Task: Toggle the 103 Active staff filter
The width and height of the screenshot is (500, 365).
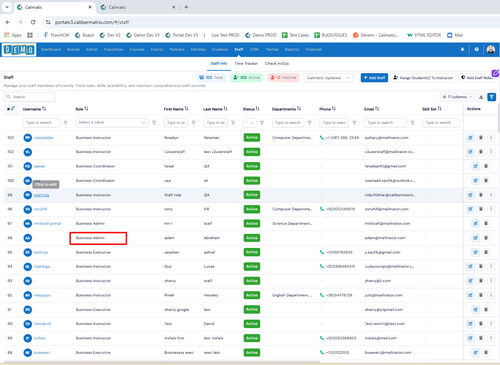Action: click(247, 77)
